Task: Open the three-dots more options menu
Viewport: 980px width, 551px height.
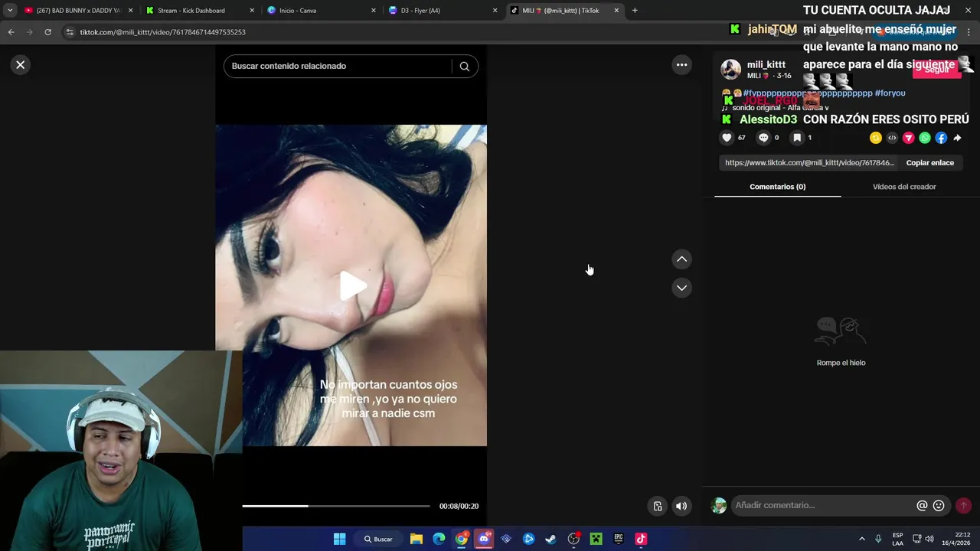Action: point(681,65)
